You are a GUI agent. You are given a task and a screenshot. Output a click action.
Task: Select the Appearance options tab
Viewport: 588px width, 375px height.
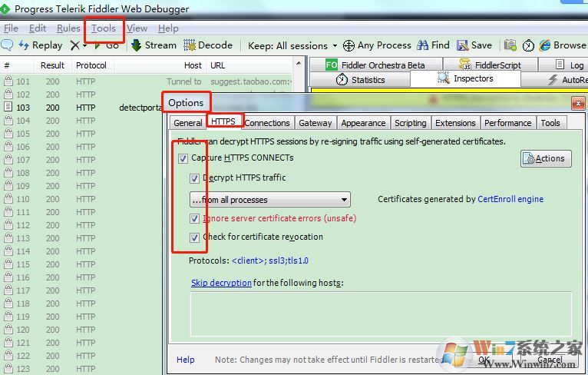tap(363, 123)
